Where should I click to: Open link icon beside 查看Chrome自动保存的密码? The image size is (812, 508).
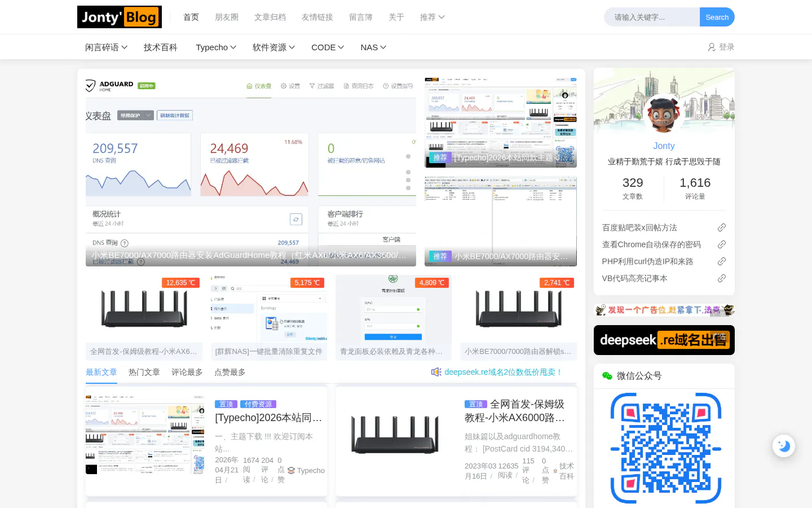point(721,244)
